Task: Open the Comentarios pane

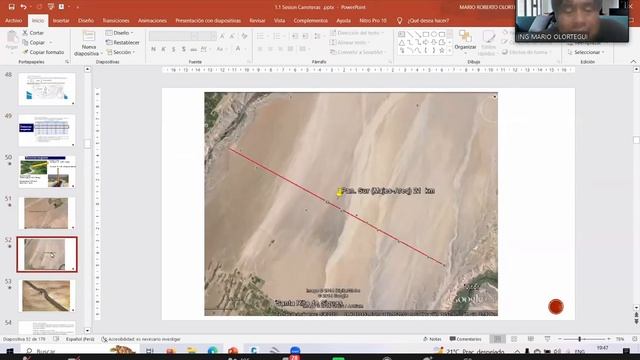Action: 465,339
